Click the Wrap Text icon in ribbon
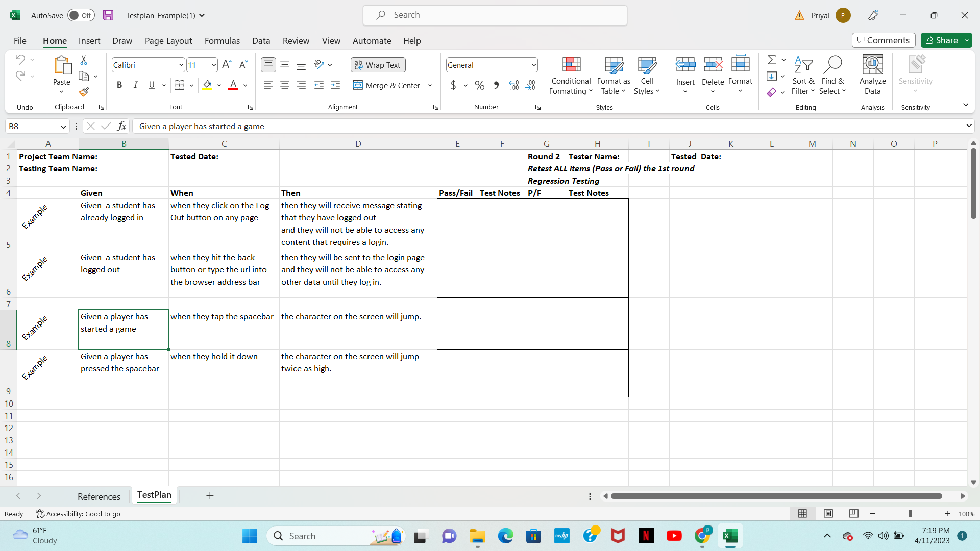The image size is (980, 551). 378,65
